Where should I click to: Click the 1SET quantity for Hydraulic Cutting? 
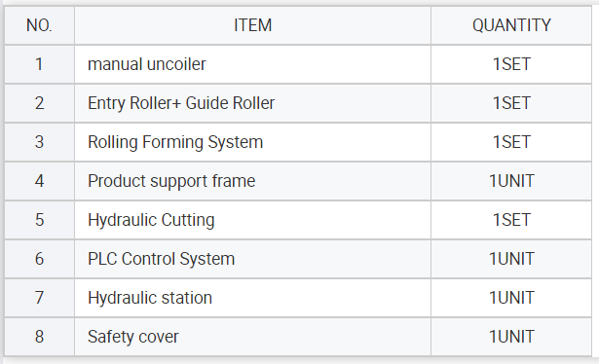(511, 220)
